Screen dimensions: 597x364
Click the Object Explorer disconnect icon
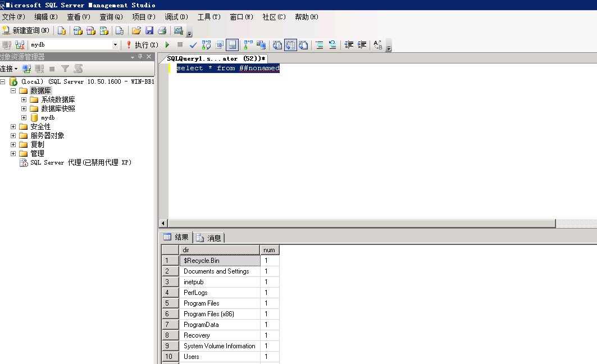click(x=39, y=69)
